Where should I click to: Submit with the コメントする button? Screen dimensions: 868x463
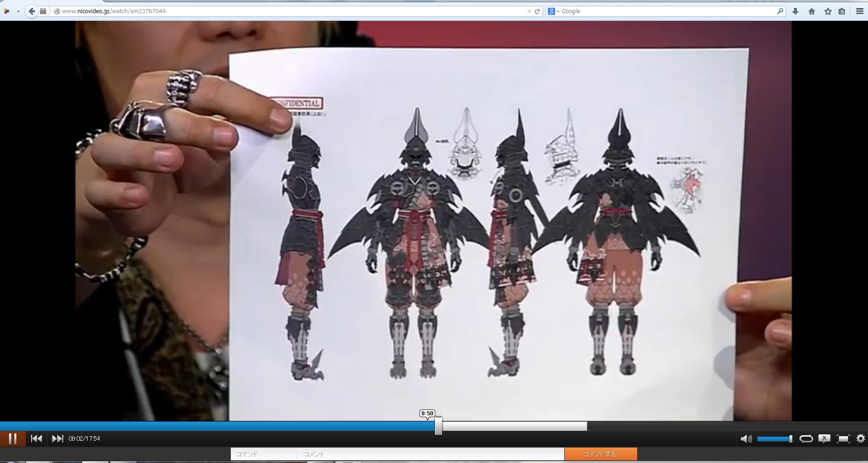[x=600, y=454]
